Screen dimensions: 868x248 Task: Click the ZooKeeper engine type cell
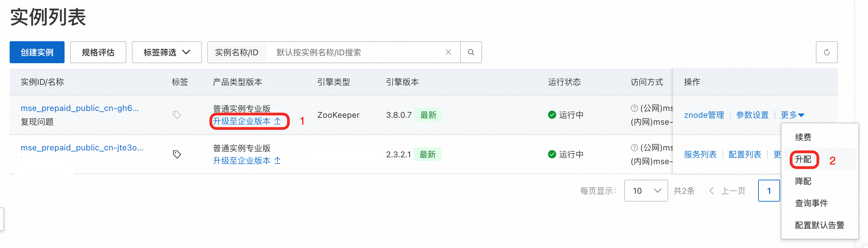pyautogui.click(x=338, y=115)
